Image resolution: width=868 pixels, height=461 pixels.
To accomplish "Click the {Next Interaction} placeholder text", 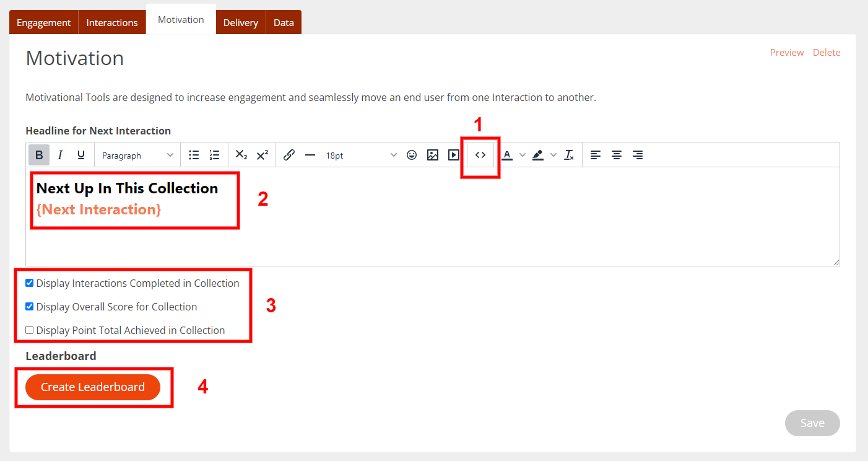I will click(x=99, y=209).
